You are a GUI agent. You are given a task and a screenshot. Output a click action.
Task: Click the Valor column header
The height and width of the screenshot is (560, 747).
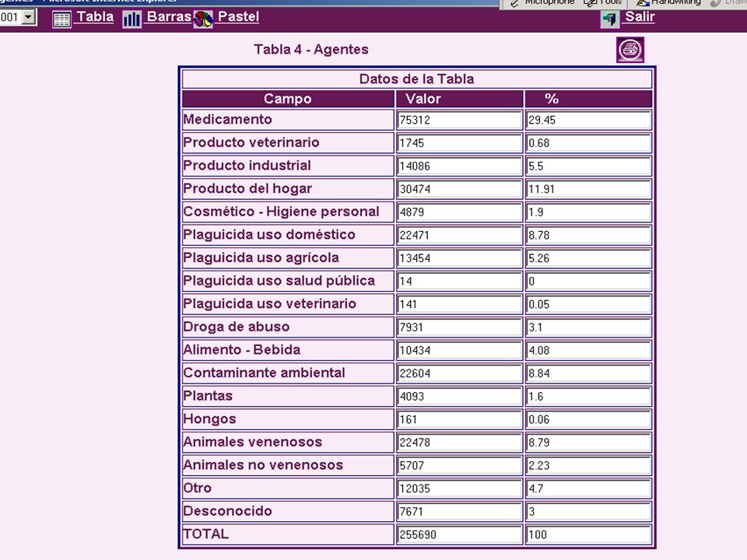pos(459,99)
